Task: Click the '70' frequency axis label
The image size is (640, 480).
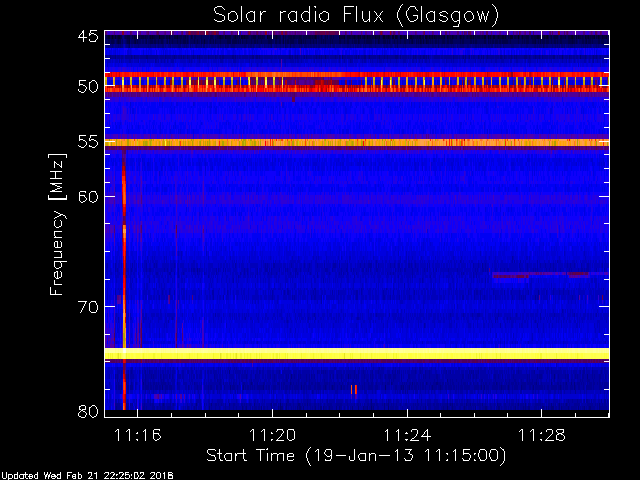Action: coord(88,307)
